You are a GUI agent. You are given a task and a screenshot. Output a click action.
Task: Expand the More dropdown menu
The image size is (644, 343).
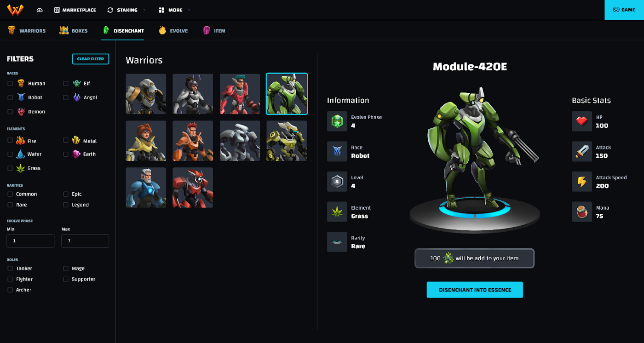pos(174,10)
